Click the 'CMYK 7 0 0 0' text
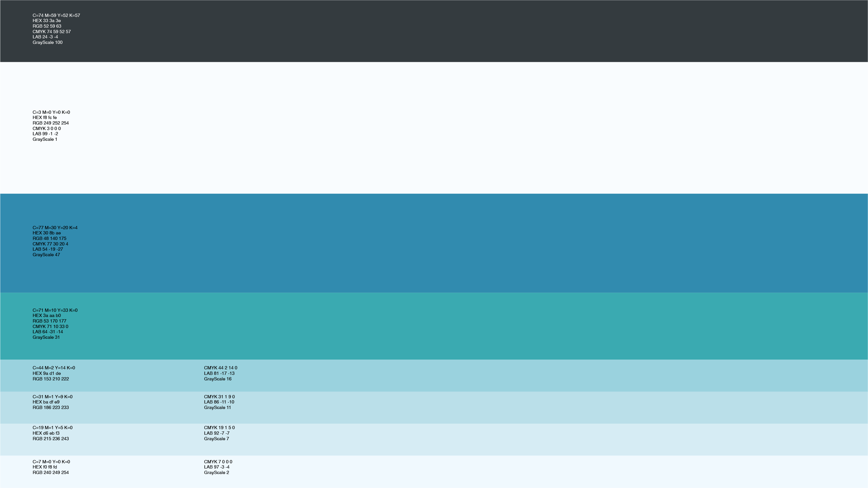 218,462
